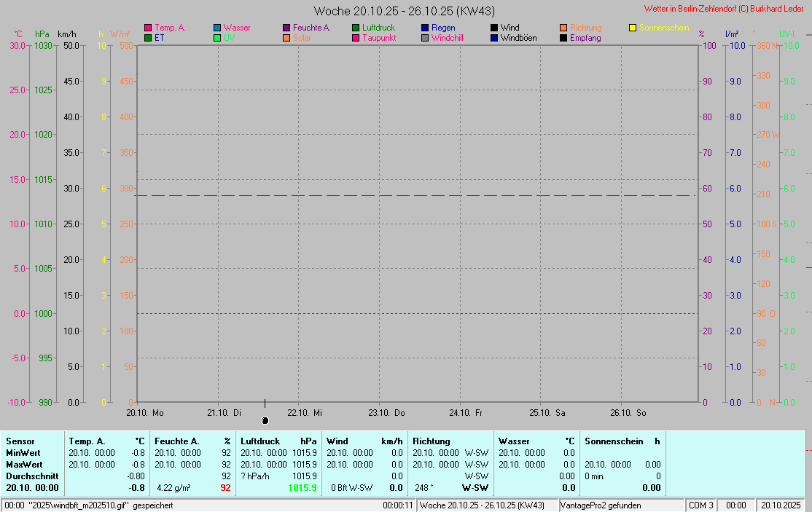The image size is (812, 512).
Task: Click the black time marker below the axis
Action: tap(265, 420)
